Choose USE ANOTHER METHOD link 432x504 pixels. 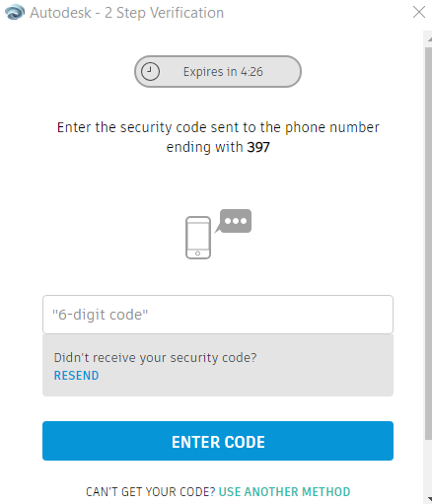(284, 492)
